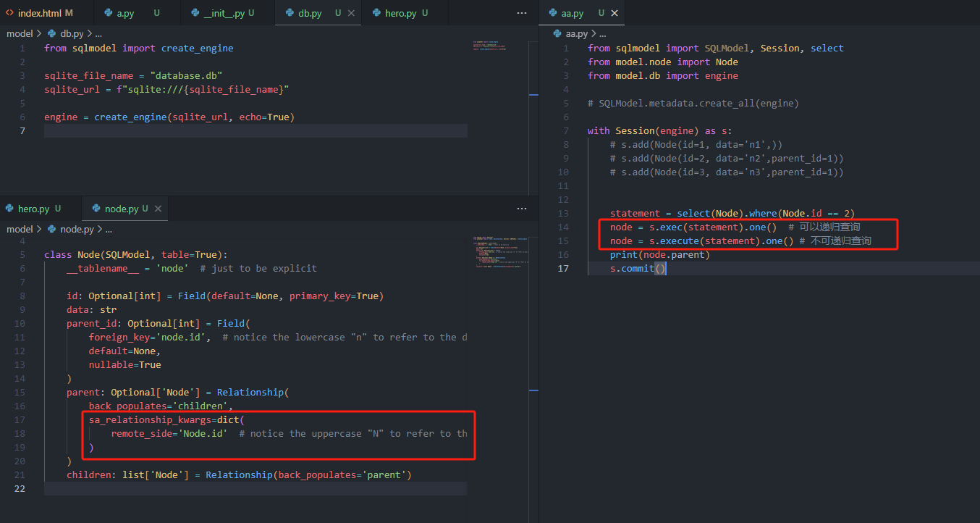Click 'from model.node import Node' line

pyautogui.click(x=663, y=62)
